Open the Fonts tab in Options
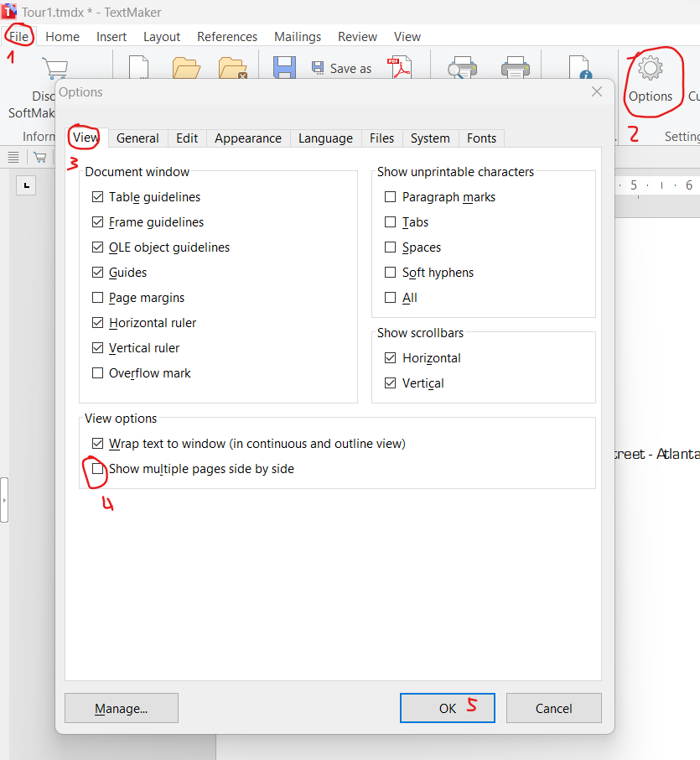This screenshot has height=760, width=700. [x=481, y=138]
